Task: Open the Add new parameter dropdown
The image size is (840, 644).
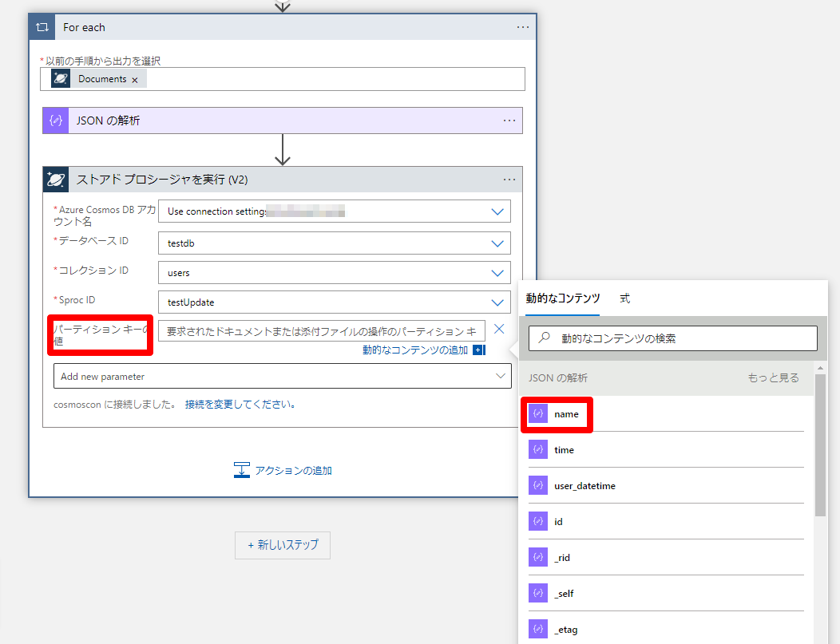Action: (283, 377)
